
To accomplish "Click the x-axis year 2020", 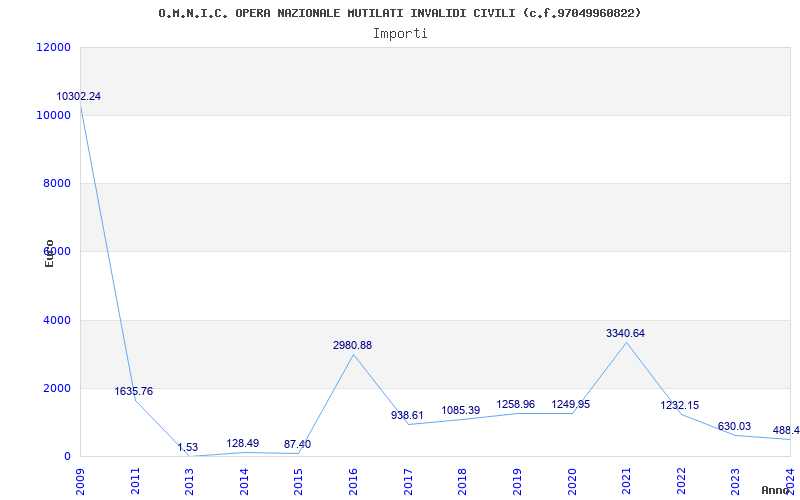I will (571, 481).
